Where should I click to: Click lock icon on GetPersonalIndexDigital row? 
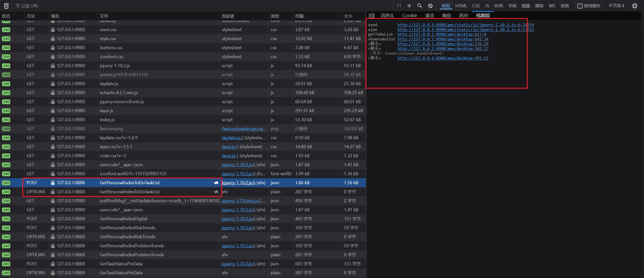click(53, 219)
